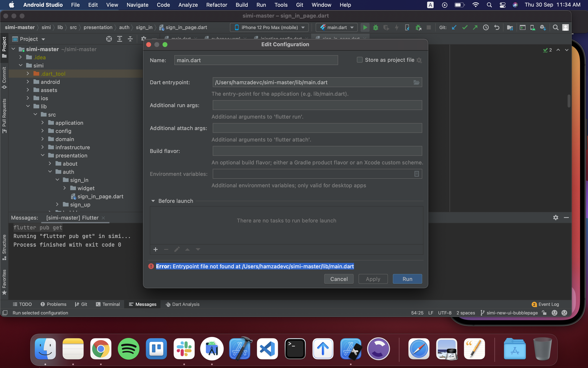Viewport: 588px width, 368px height.
Task: Expand the android folder
Action: coord(28,82)
